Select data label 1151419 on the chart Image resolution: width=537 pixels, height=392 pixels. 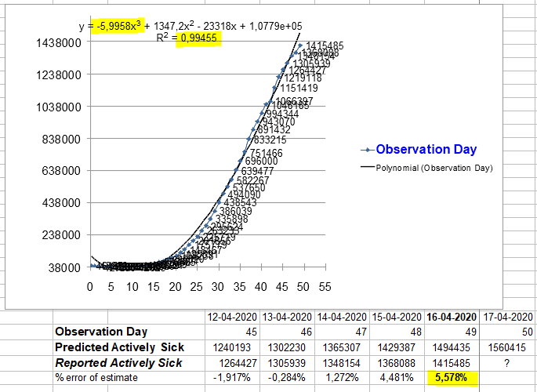pos(299,88)
